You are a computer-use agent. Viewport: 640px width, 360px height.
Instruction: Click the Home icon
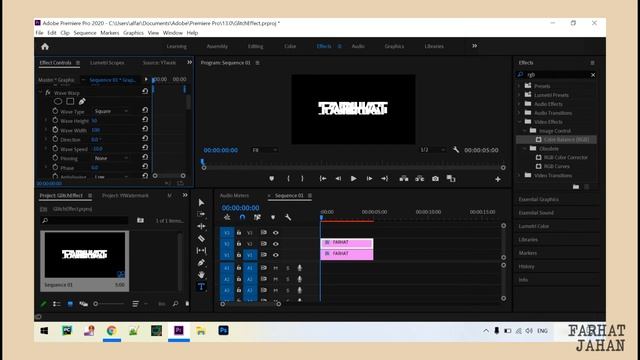coord(45,47)
